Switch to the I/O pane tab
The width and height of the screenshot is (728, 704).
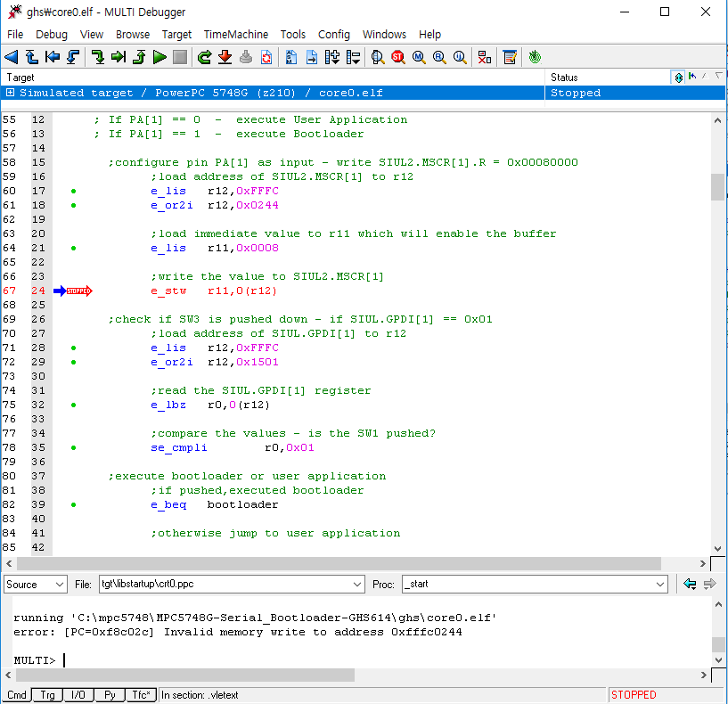[78, 695]
